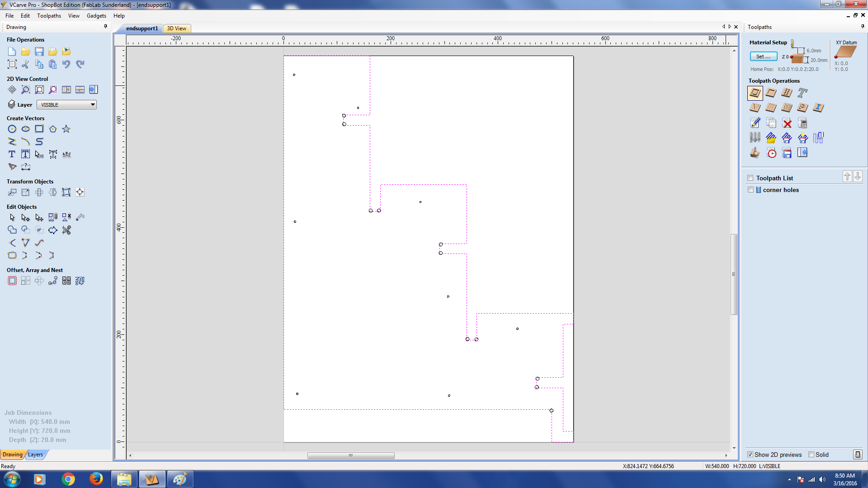Open the File menu
This screenshot has width=868, height=488.
(9, 16)
